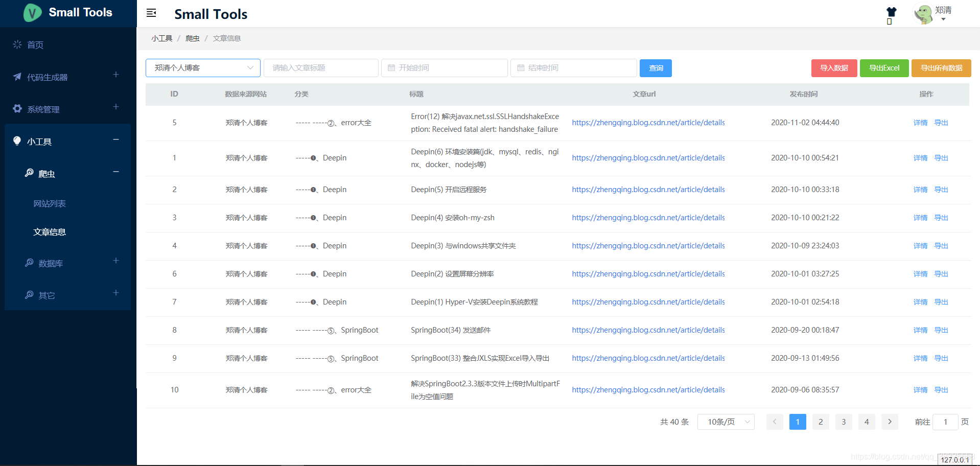Click 导出 for the ID 10 row

coord(941,390)
